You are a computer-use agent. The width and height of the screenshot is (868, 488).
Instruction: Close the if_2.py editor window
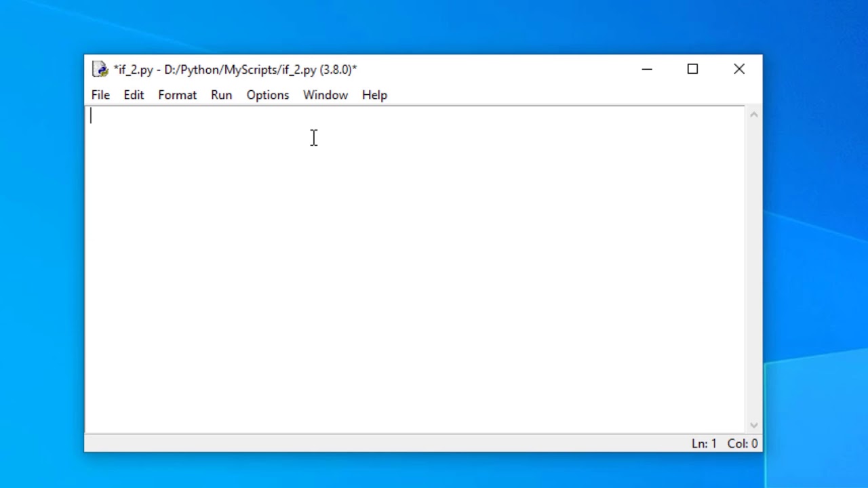point(739,69)
